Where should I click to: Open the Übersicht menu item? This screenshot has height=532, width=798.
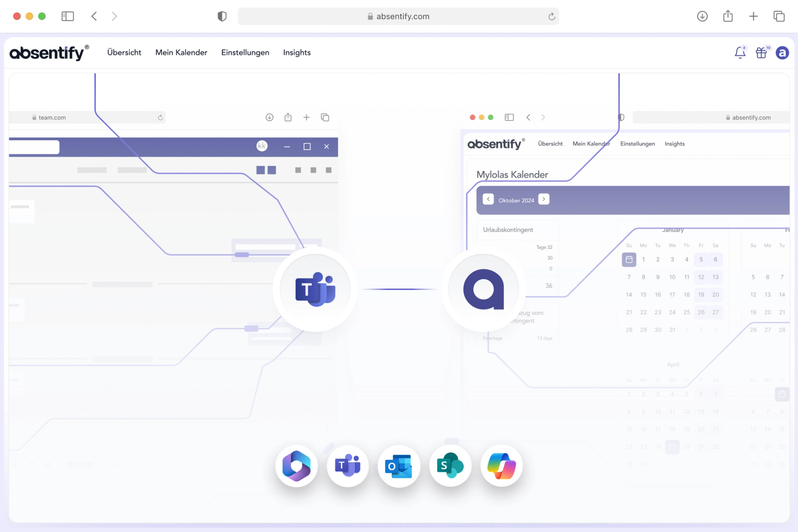[124, 52]
